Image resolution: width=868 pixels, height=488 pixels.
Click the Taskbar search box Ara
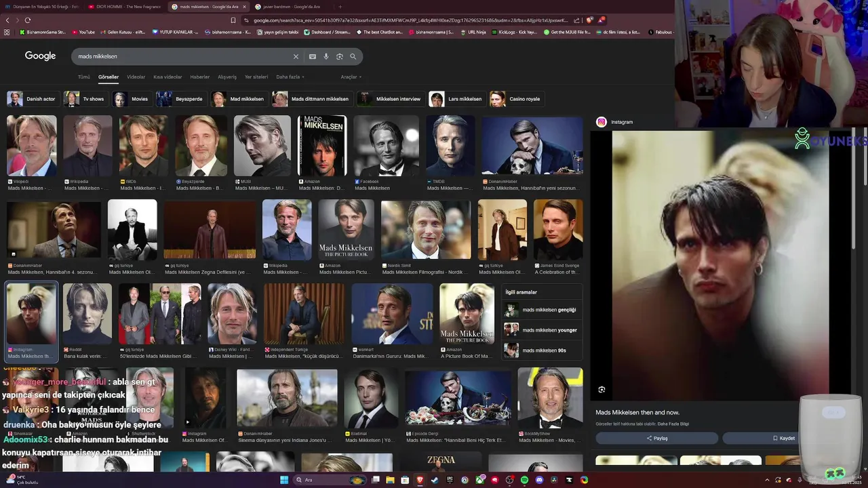pos(330,480)
